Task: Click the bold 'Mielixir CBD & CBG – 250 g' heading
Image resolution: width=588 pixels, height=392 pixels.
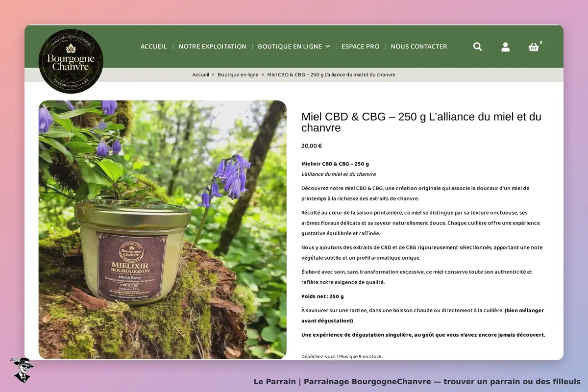Action: [335, 164]
